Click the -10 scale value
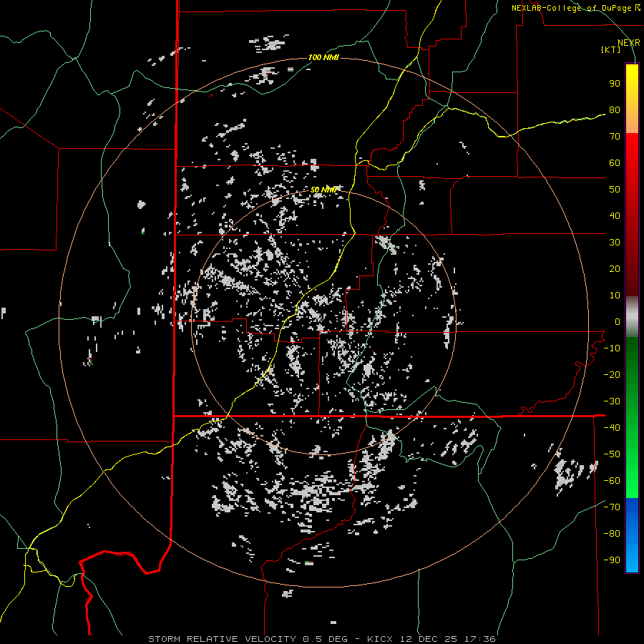Viewport: 644px width, 644px height. (612, 348)
